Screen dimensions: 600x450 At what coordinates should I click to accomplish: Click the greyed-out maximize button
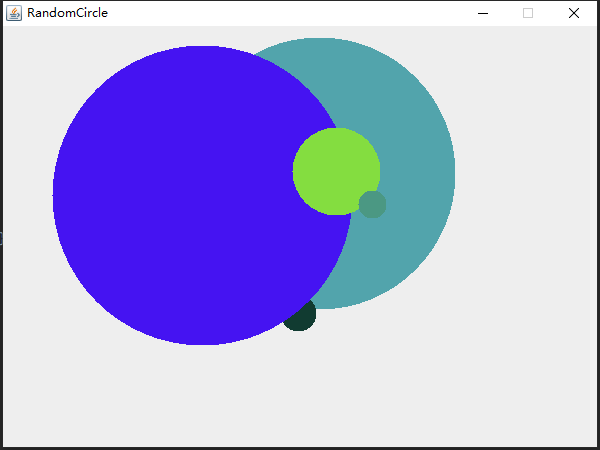click(528, 13)
